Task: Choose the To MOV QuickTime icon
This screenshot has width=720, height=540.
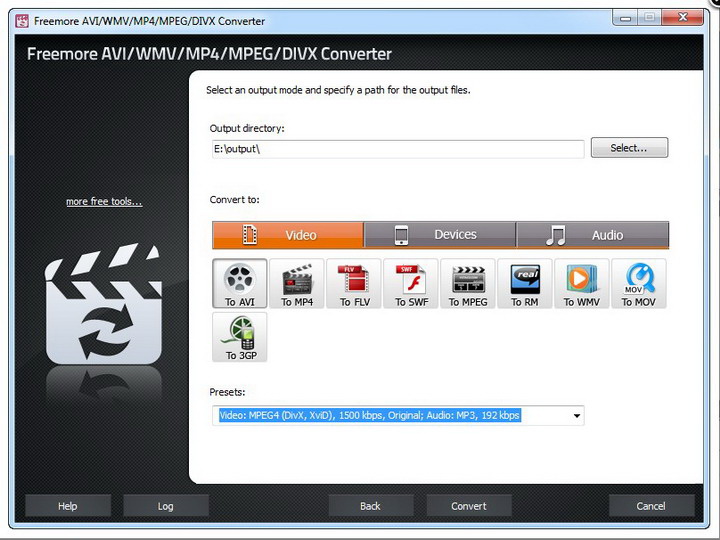Action: pyautogui.click(x=638, y=283)
